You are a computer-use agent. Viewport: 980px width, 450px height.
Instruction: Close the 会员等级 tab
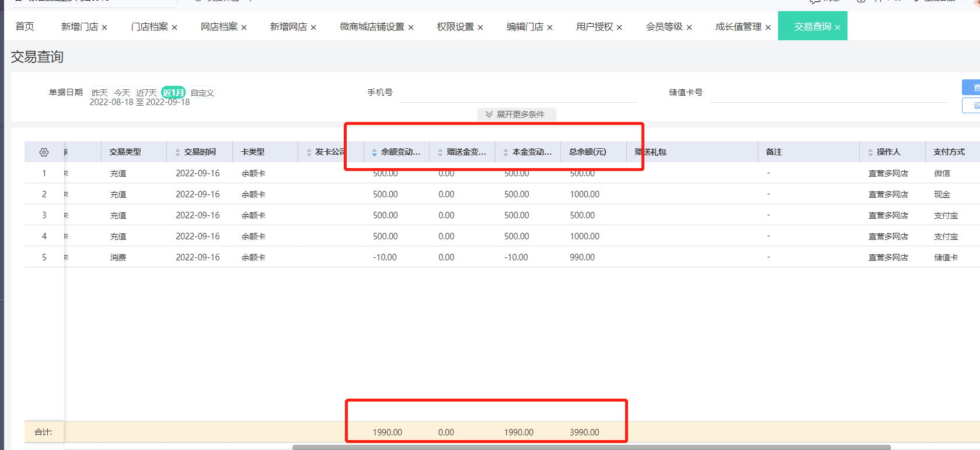click(689, 27)
